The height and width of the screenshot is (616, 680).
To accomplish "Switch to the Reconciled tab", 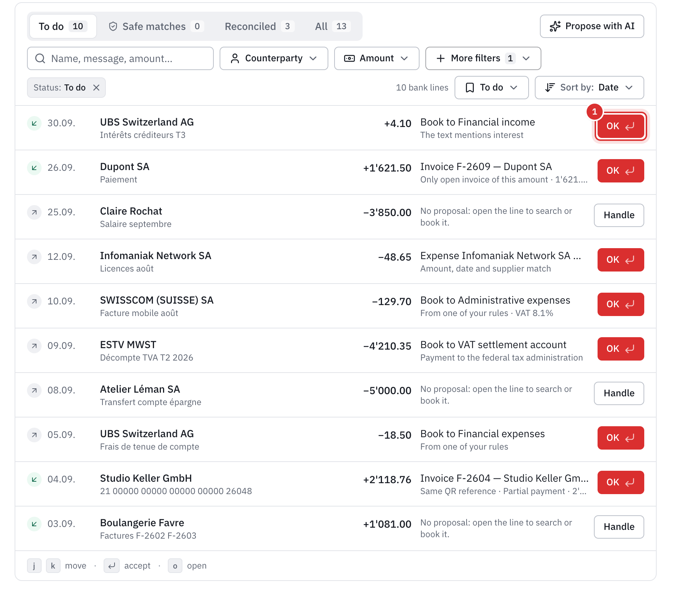I will click(259, 26).
